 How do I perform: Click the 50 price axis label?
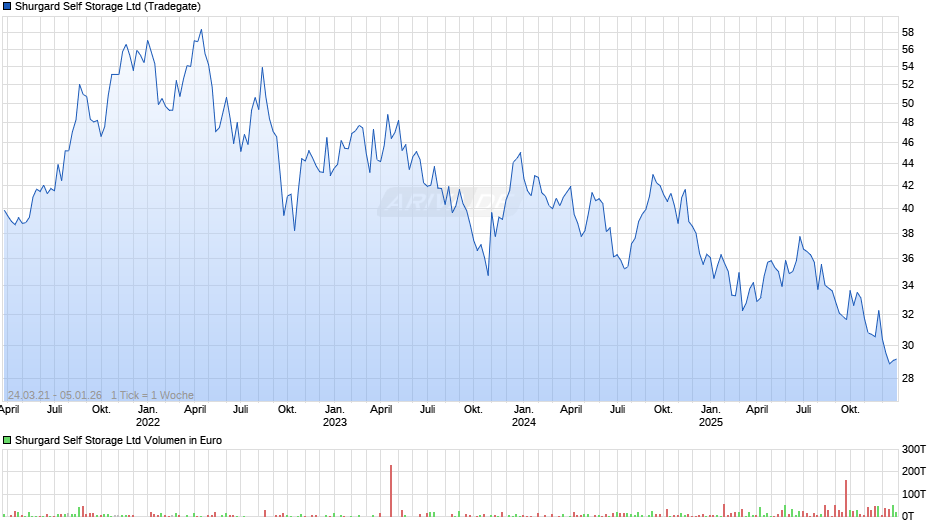(908, 103)
